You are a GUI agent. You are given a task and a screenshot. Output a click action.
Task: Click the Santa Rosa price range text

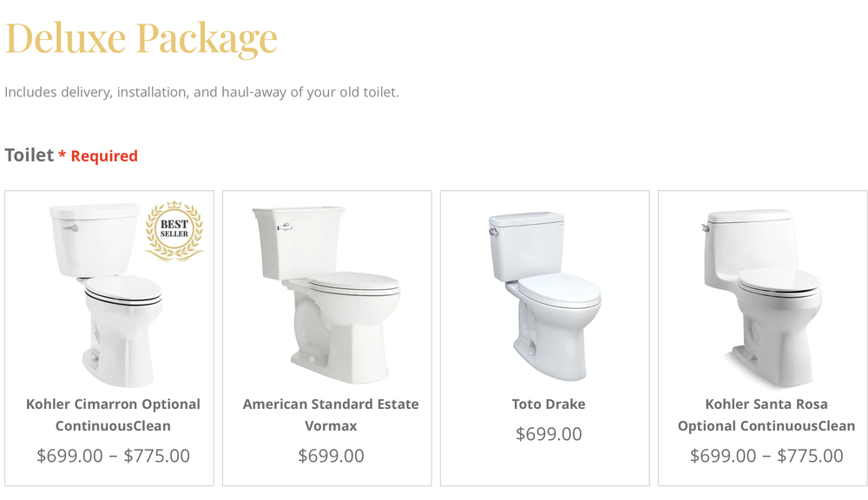click(767, 454)
